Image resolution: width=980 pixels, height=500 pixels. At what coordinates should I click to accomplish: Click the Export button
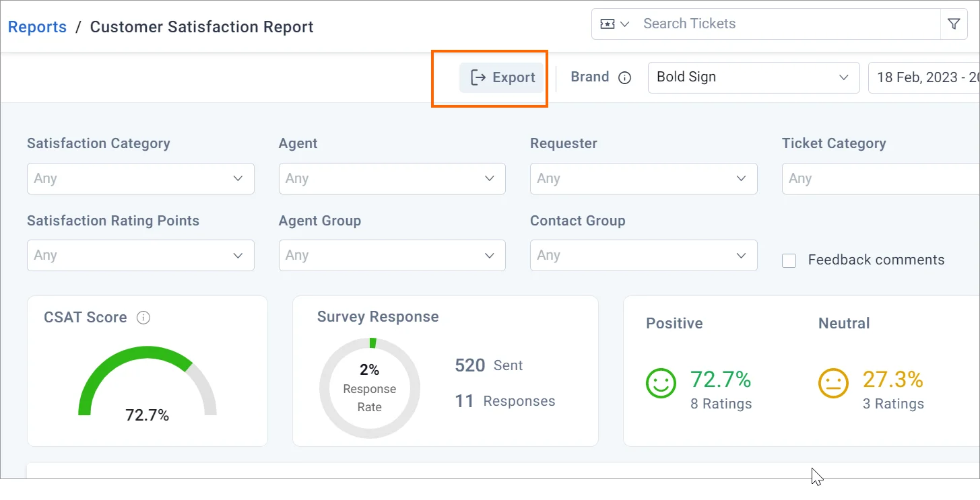[502, 77]
